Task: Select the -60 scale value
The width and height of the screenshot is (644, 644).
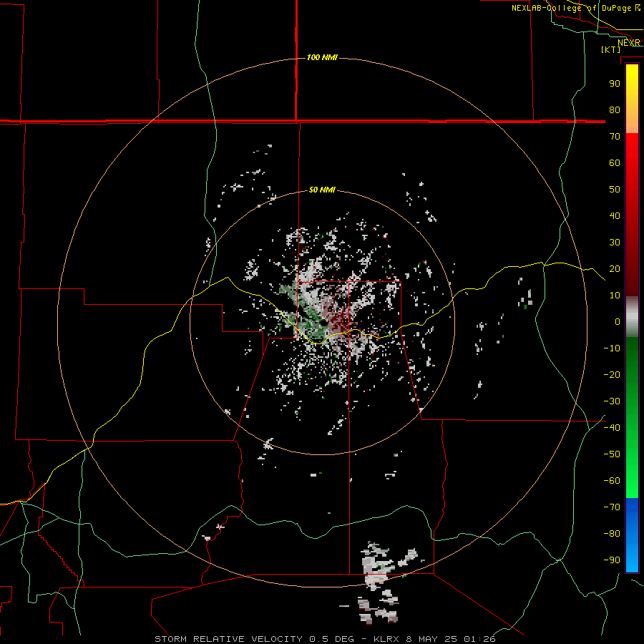Action: coord(612,481)
